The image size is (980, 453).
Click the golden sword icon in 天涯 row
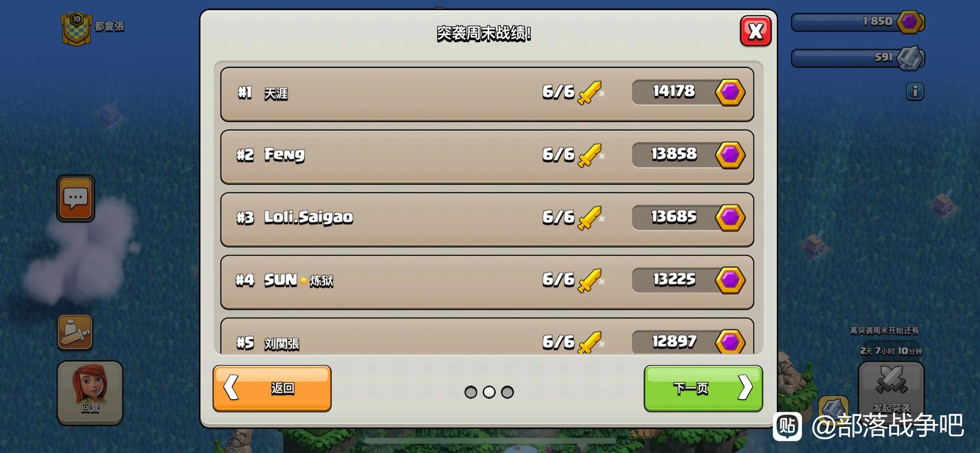590,93
